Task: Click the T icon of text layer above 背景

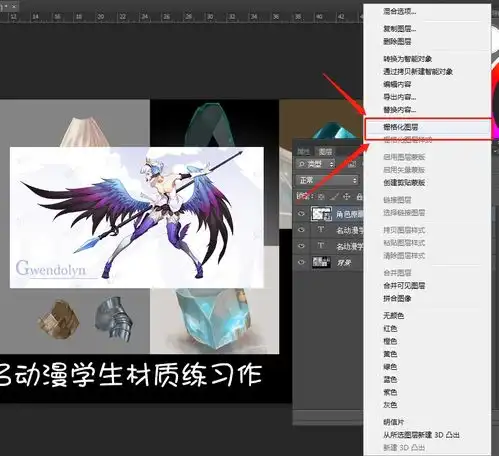Action: pos(321,246)
